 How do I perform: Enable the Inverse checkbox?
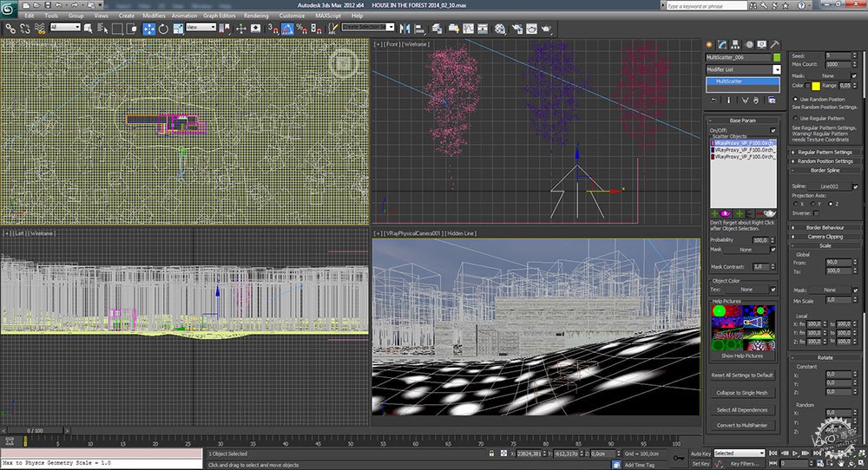click(816, 212)
